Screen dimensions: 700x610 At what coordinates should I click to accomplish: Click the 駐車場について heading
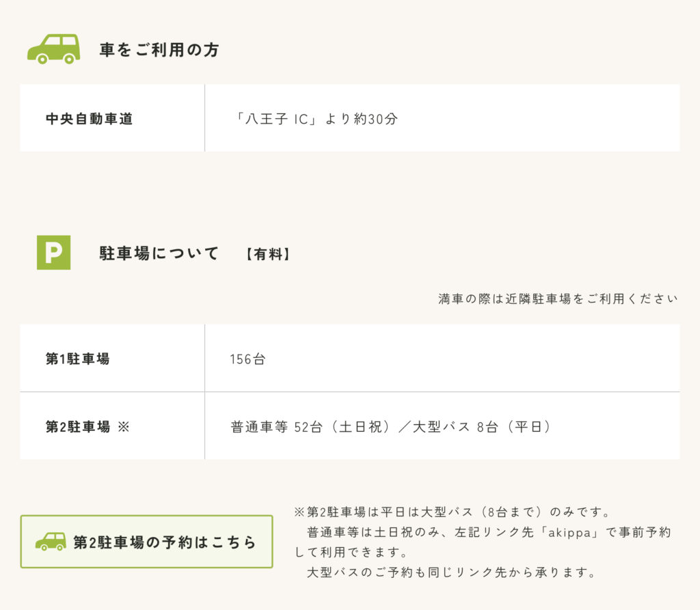[159, 253]
